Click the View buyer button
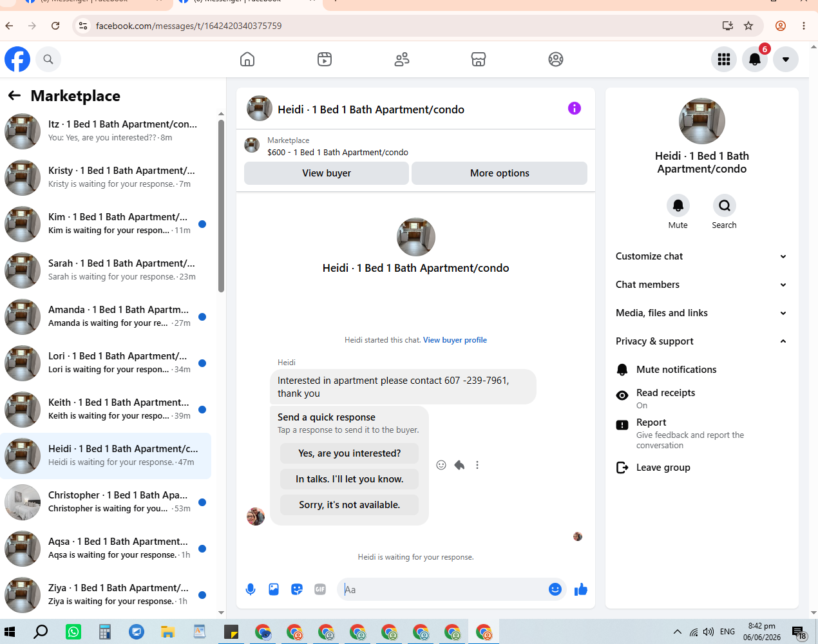The image size is (818, 644). tap(327, 173)
